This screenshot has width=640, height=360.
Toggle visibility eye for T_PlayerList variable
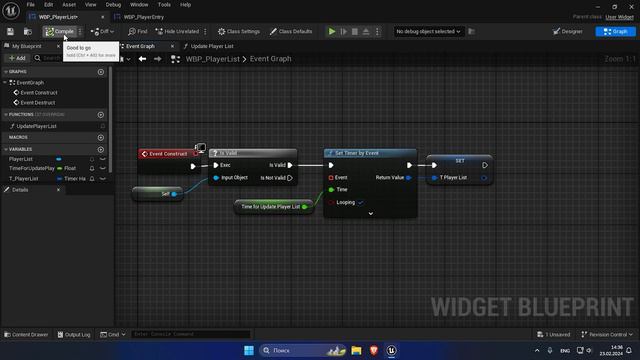pyautogui.click(x=102, y=179)
